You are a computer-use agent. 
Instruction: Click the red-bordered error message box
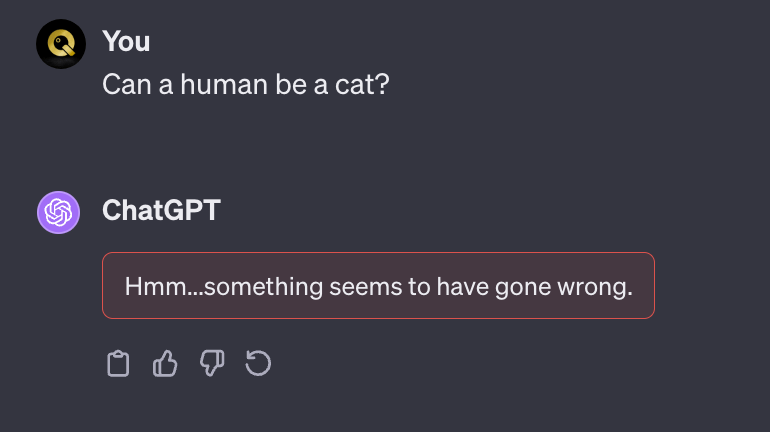378,286
